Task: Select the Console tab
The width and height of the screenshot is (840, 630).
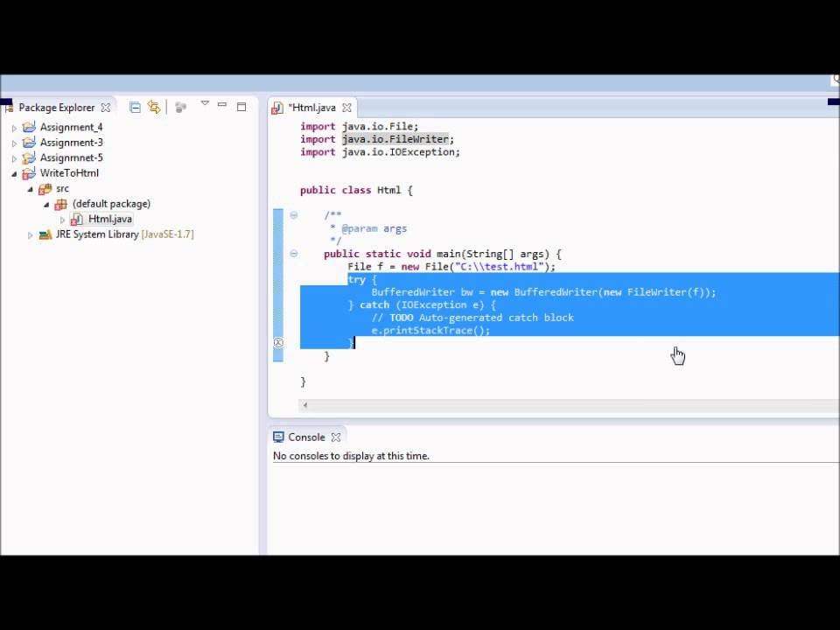Action: 304,437
